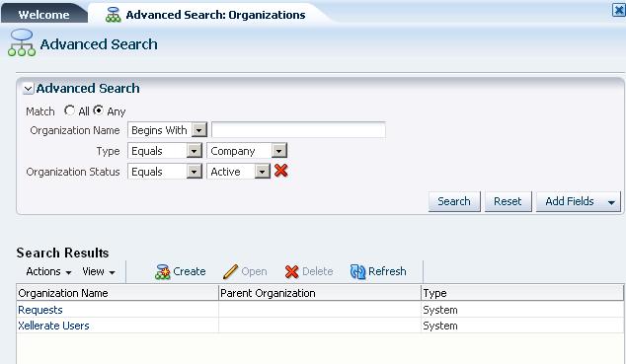Remove the Organization Status field with the red X
Image resolution: width=626 pixels, height=364 pixels.
click(281, 171)
